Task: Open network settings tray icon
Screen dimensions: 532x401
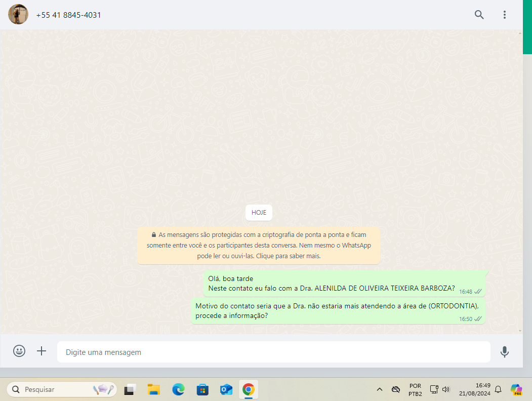Action: coord(434,389)
